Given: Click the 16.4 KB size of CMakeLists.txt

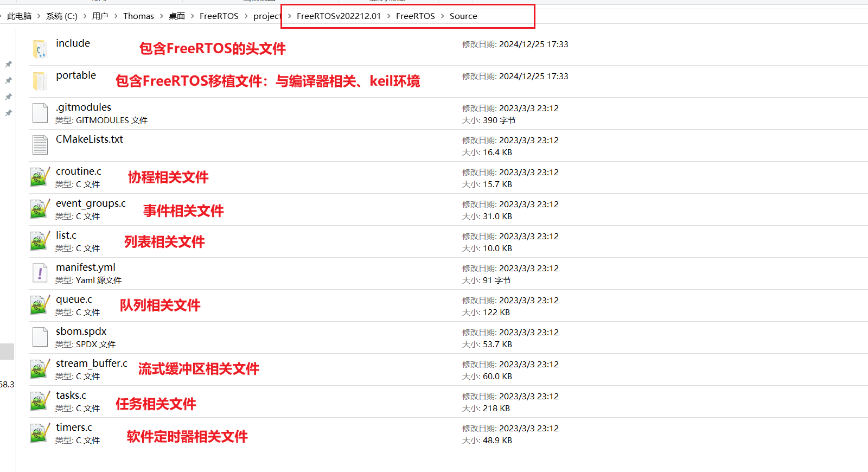Looking at the screenshot, I should (497, 152).
